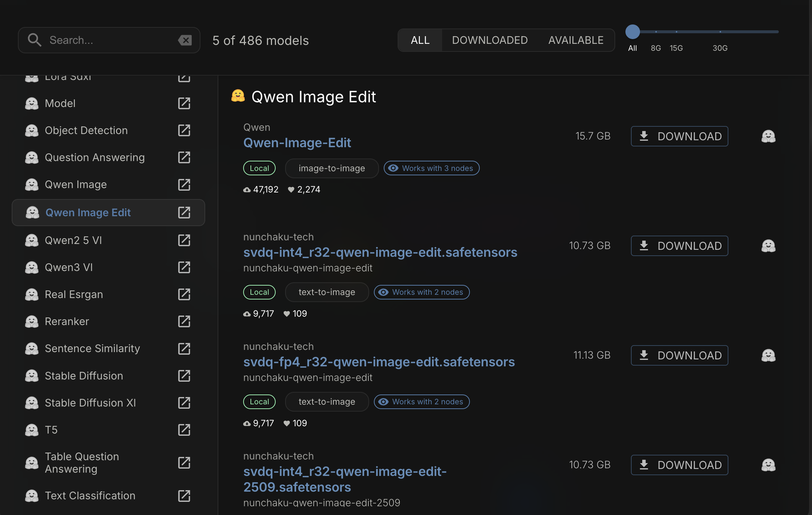Set size slider to 15G mark

pos(677,32)
